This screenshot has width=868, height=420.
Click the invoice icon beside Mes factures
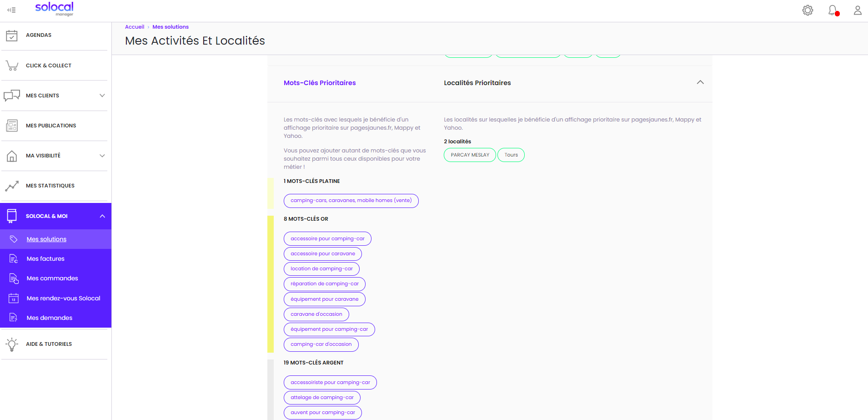click(x=14, y=258)
